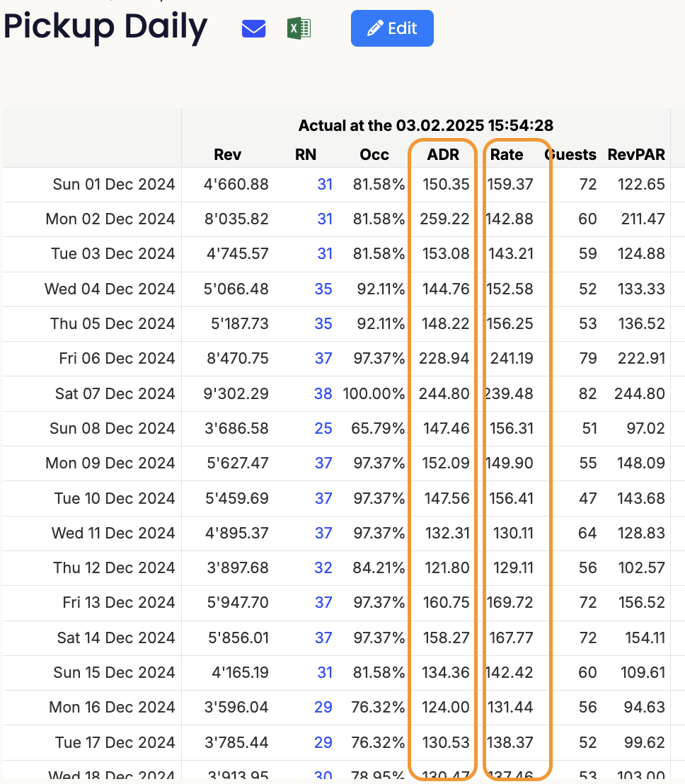
Task: Click the Guests column header
Action: [572, 155]
